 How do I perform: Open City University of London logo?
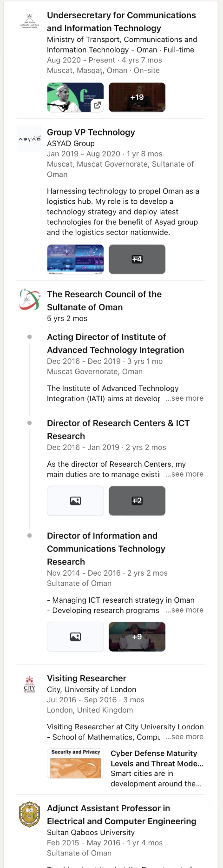coord(29,684)
